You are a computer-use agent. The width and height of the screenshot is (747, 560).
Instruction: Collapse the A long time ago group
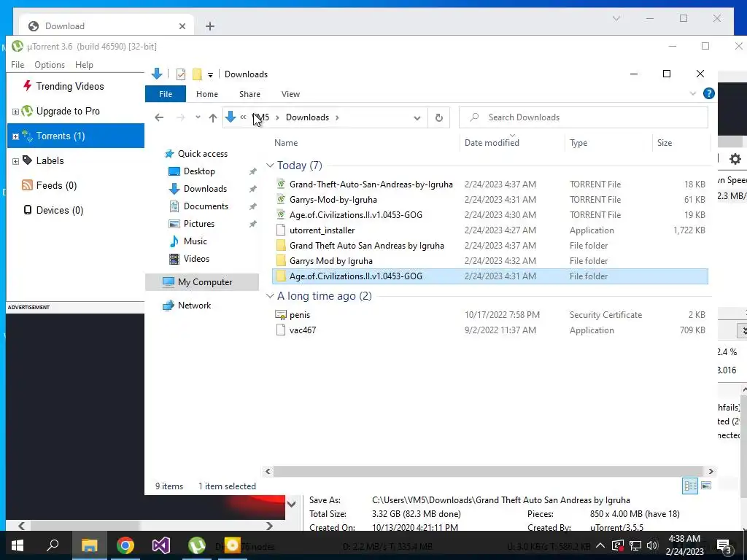tap(270, 296)
